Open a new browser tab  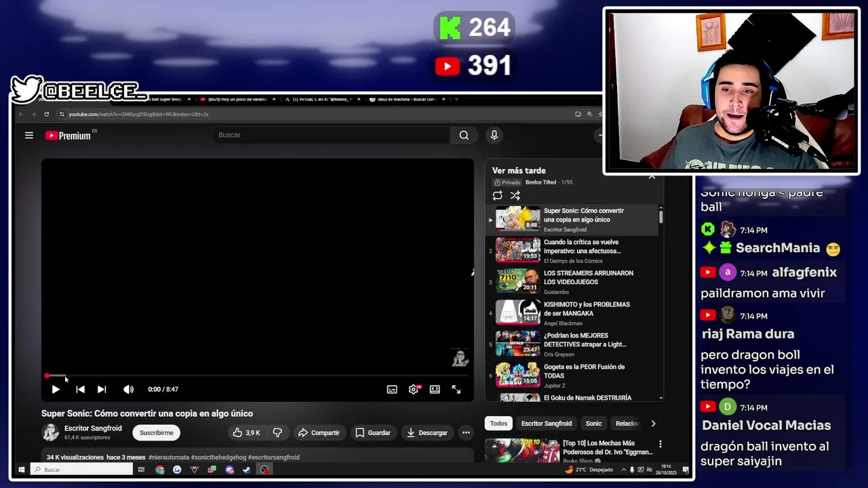456,99
